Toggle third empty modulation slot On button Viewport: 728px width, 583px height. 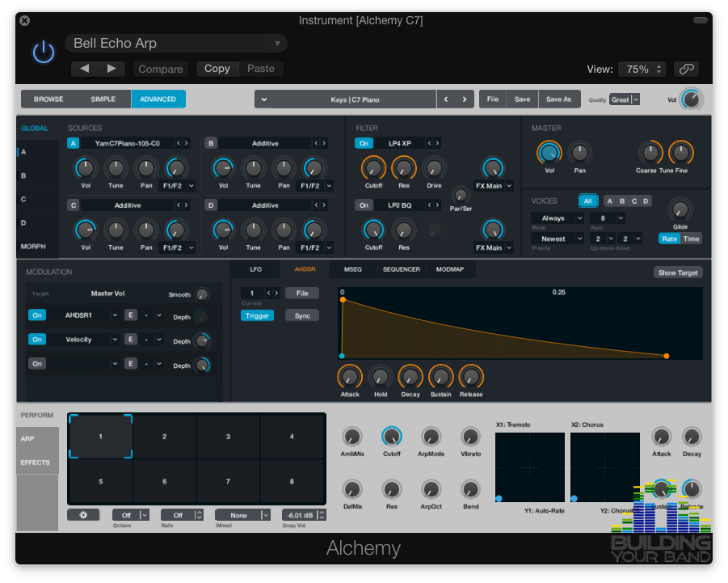pos(37,363)
